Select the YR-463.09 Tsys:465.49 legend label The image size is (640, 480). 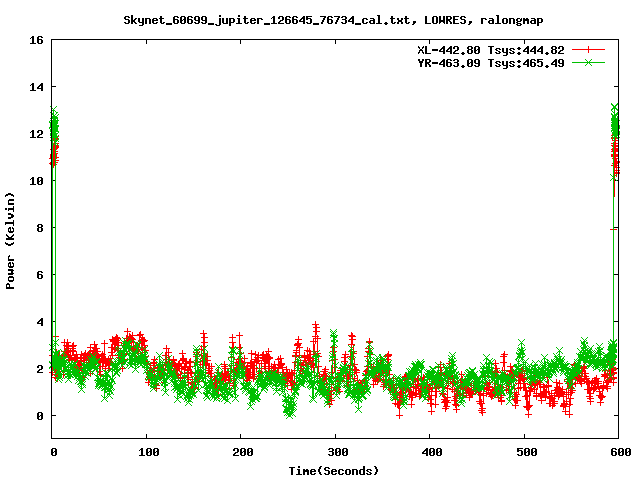coord(491,63)
